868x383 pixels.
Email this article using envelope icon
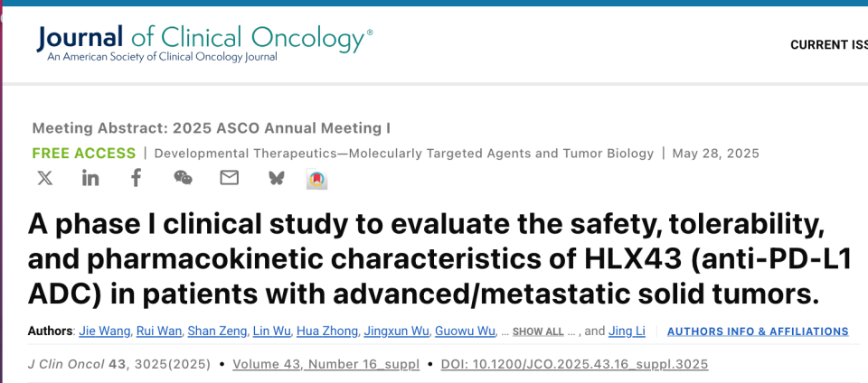tap(230, 178)
